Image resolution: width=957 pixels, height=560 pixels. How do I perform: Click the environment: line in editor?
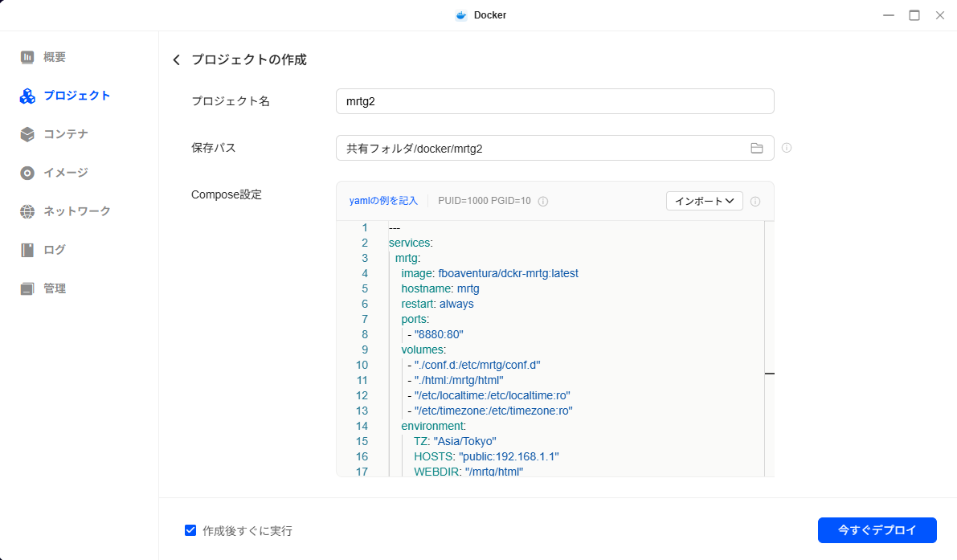coord(433,426)
